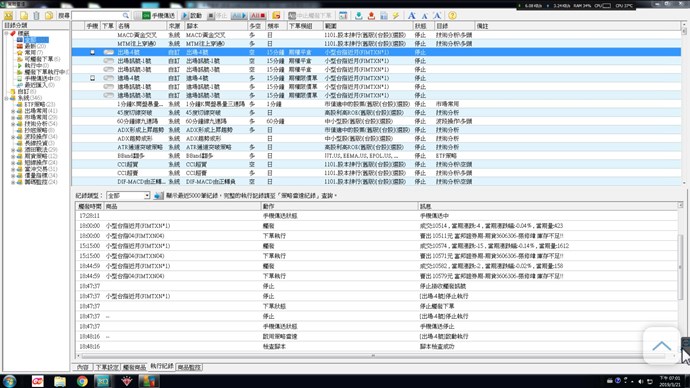The width and height of the screenshot is (690, 388).
Task: Collapse the 標籤 tree node
Action: pyautogui.click(x=7, y=33)
